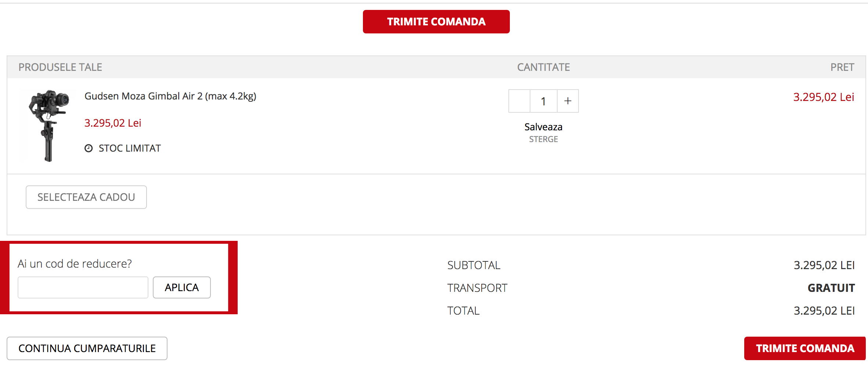Open the Gudsen Moza gimbal product thumbnail

[48, 125]
